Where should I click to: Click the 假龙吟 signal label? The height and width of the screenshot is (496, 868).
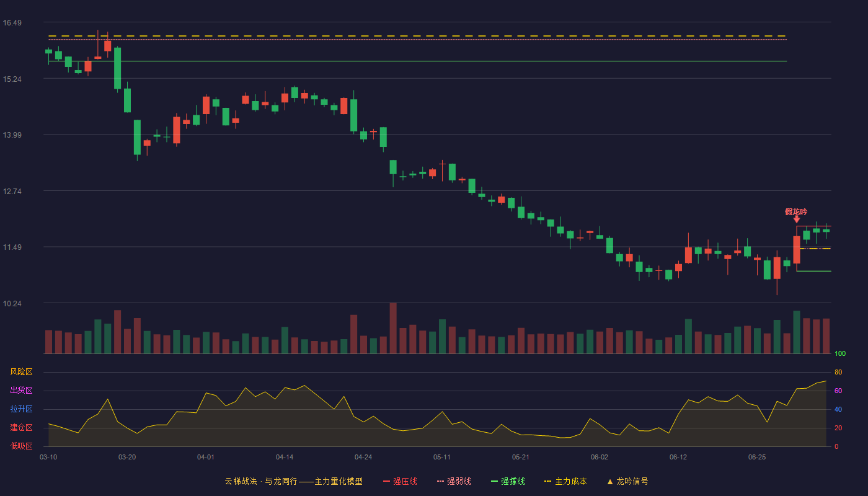[796, 212]
